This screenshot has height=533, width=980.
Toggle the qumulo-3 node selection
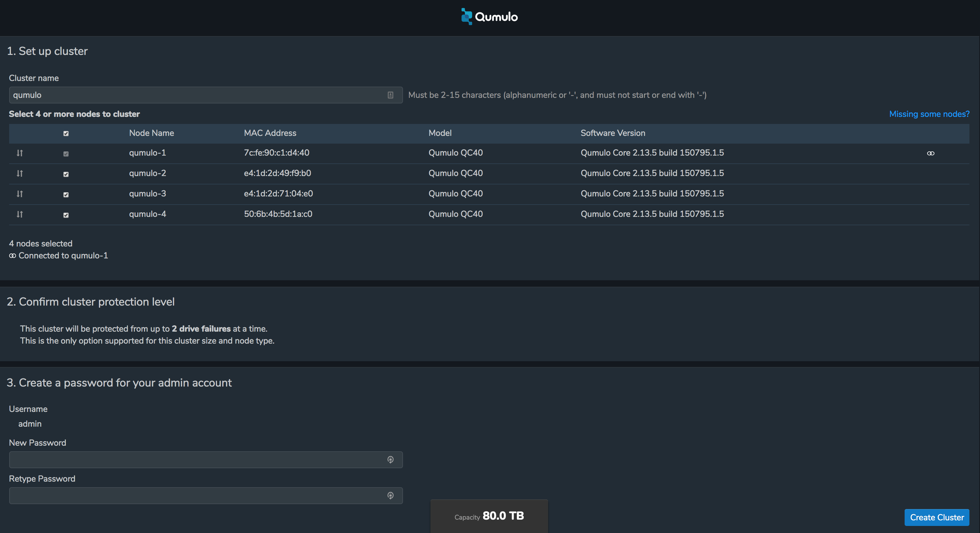pos(66,194)
